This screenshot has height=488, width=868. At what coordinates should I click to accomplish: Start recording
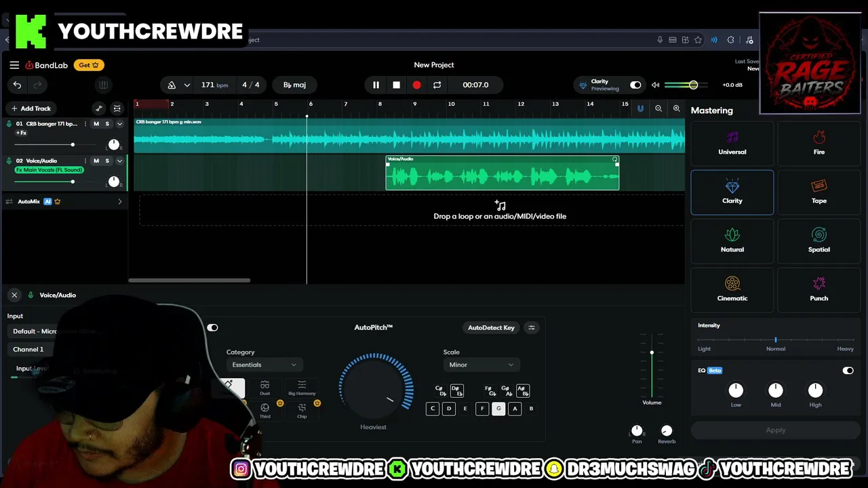click(416, 85)
